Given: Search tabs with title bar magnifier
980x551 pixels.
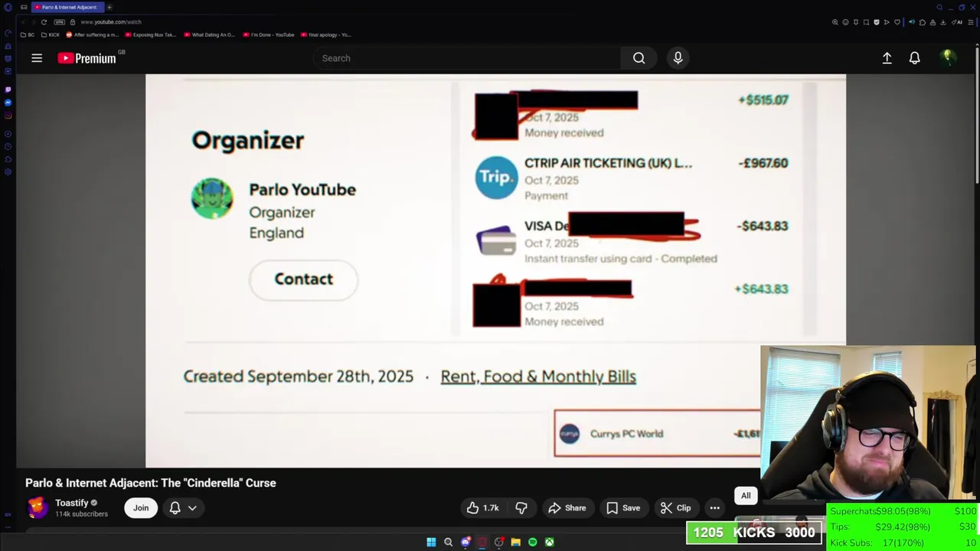Looking at the screenshot, I should [x=939, y=7].
